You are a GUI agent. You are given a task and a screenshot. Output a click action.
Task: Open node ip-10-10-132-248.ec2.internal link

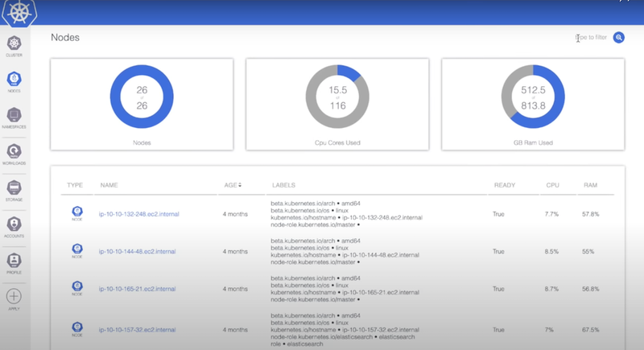tap(138, 215)
